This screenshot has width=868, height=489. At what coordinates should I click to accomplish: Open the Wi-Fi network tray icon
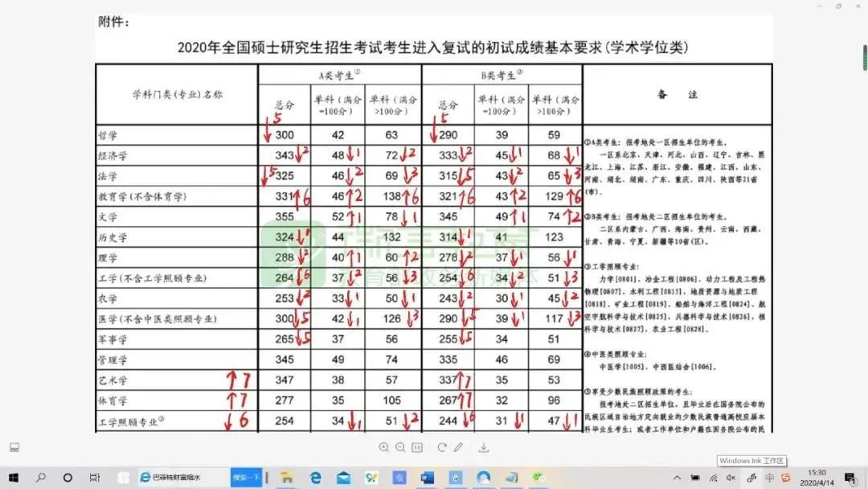click(x=714, y=478)
